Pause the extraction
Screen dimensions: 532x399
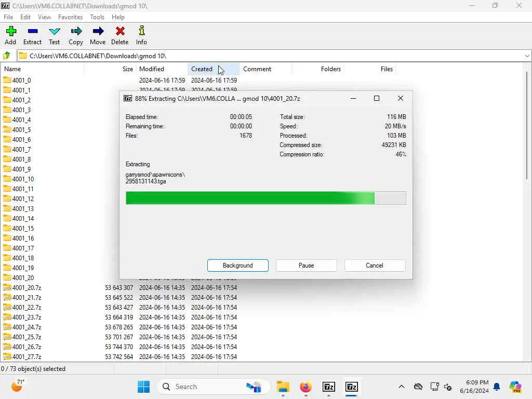(307, 265)
